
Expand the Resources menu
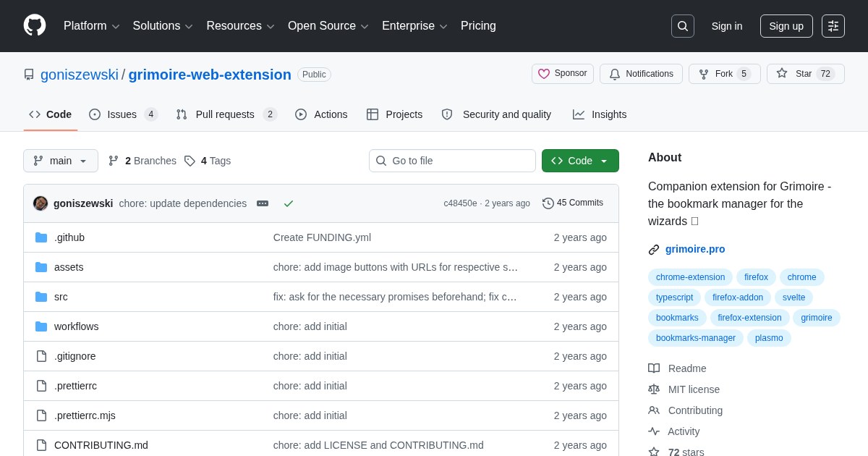[x=240, y=26]
